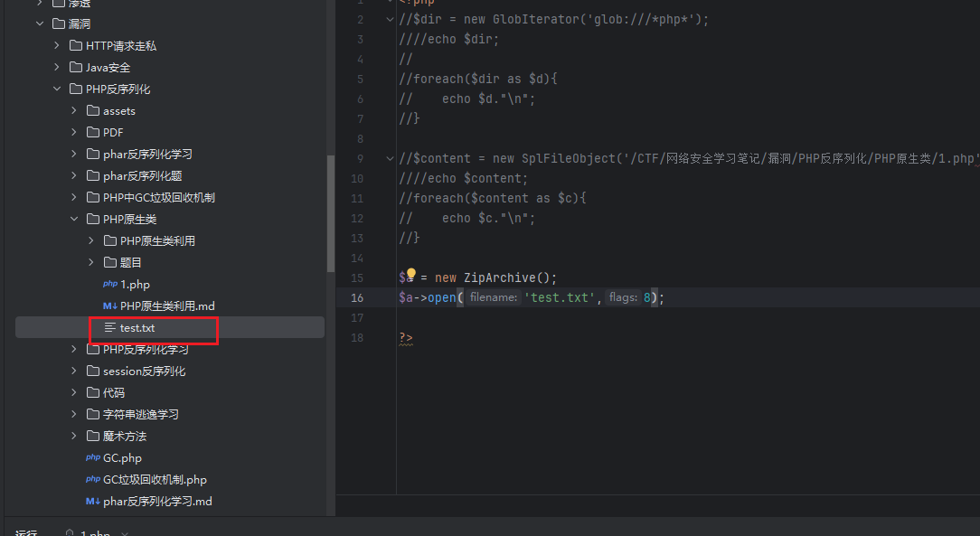This screenshot has height=536, width=980.
Task: Click the text file icon of test.txt
Action: (110, 328)
